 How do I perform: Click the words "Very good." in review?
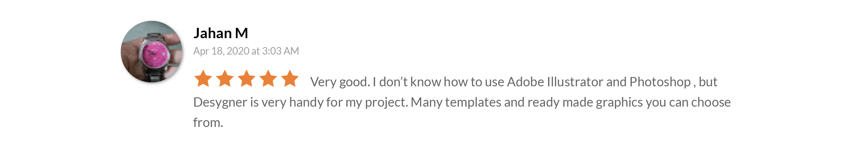[340, 82]
